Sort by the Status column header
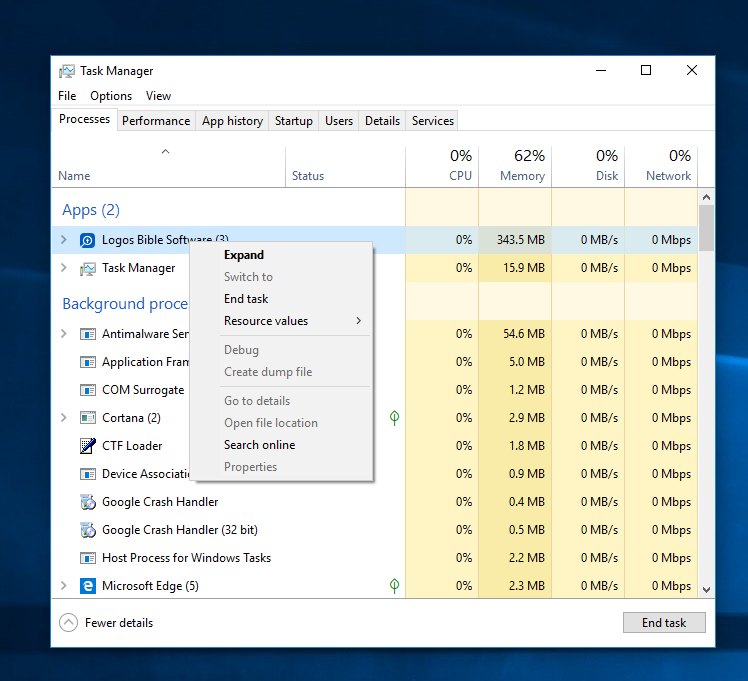Screen dimensions: 748x681 (x=346, y=166)
